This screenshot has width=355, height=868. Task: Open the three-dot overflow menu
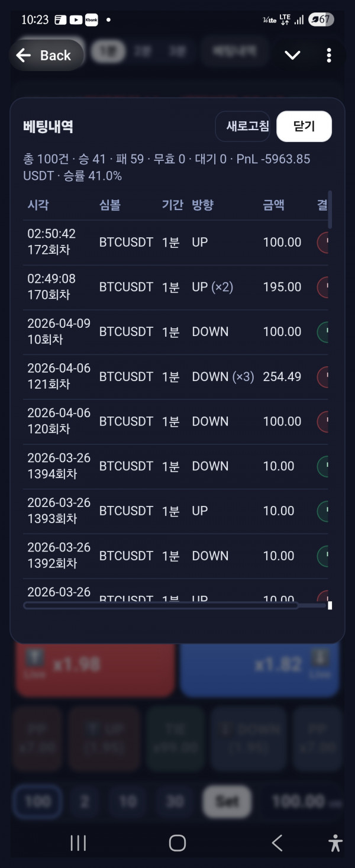[x=328, y=56]
